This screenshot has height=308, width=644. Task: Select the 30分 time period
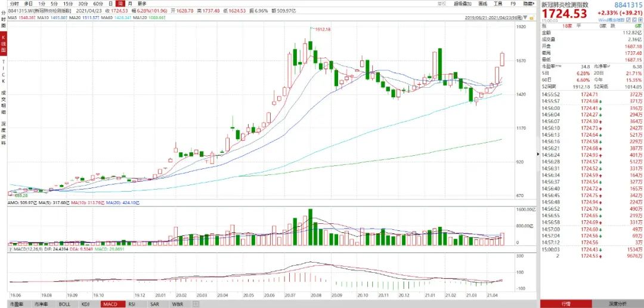click(x=82, y=4)
